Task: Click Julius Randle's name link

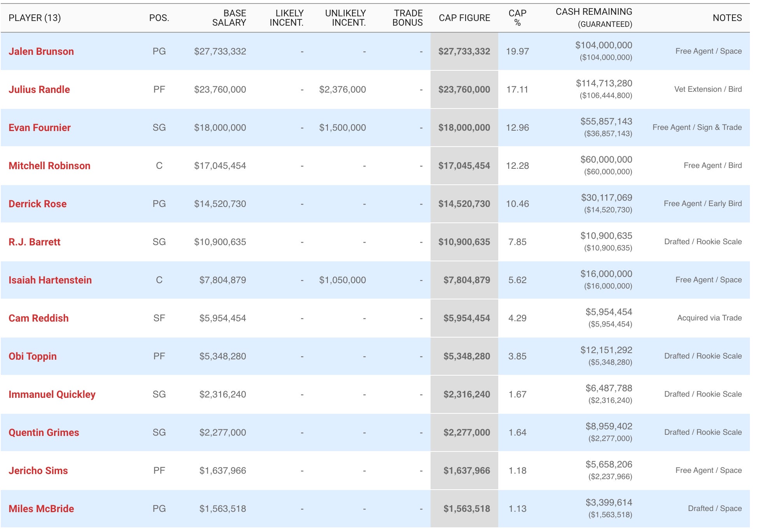Action: 39,89
